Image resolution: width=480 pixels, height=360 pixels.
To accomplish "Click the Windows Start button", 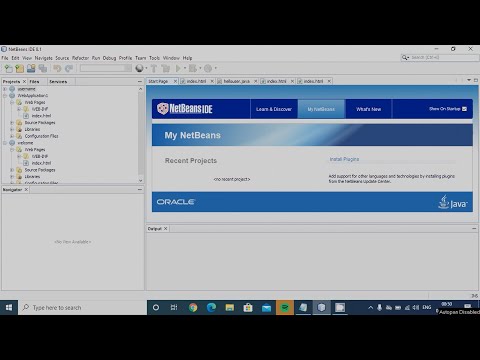I will 9,307.
